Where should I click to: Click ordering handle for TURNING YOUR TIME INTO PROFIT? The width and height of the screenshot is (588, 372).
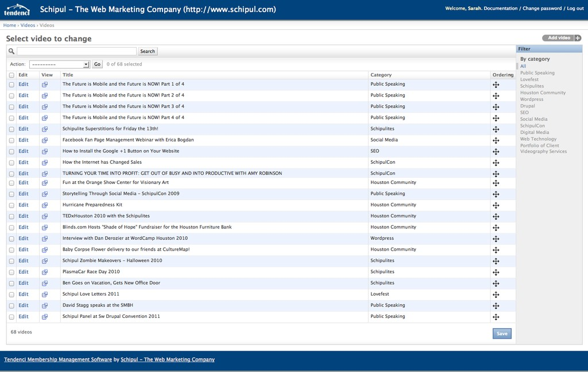[x=496, y=174]
